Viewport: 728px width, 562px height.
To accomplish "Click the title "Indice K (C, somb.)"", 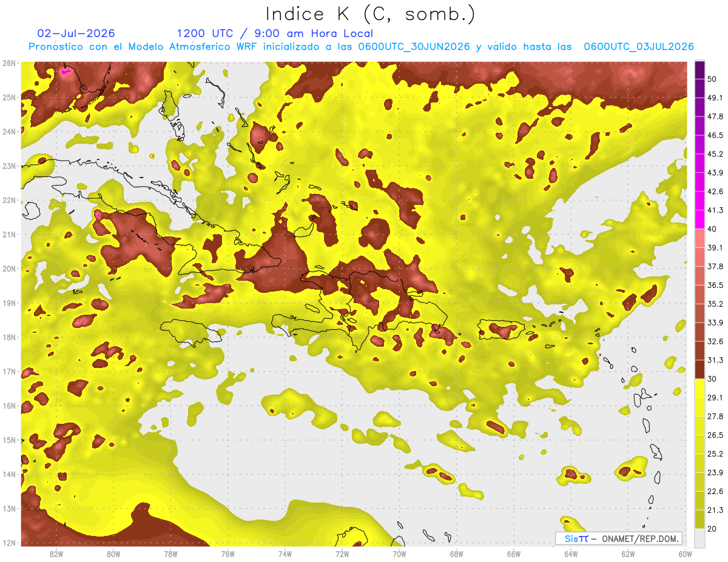I will coord(370,14).
